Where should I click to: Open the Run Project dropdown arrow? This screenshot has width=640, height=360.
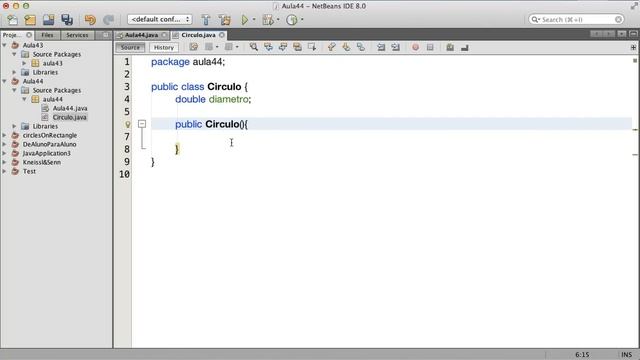coord(253,20)
